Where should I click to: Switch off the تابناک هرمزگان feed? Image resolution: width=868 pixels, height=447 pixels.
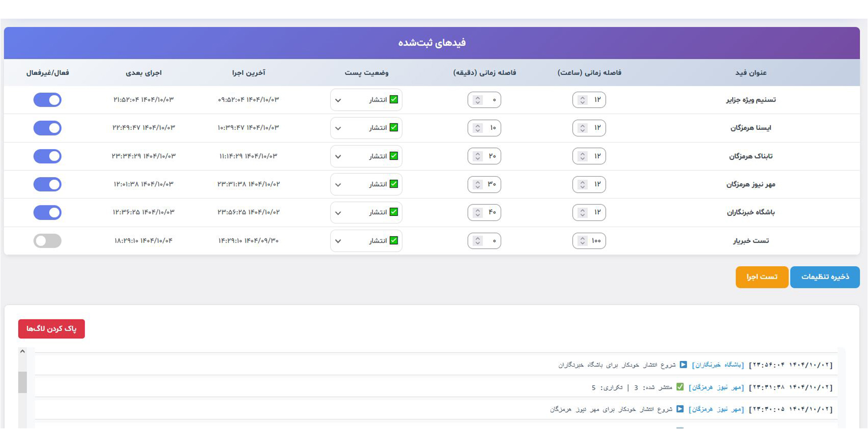click(47, 156)
